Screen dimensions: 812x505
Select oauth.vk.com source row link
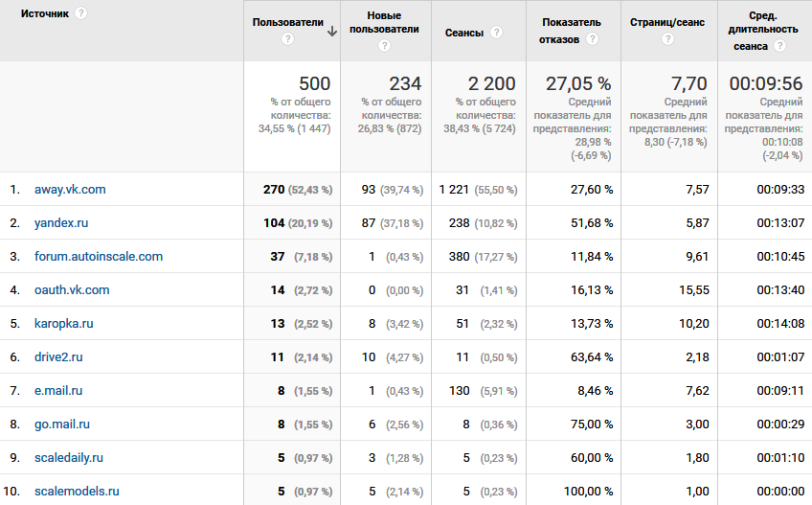pyautogui.click(x=72, y=290)
